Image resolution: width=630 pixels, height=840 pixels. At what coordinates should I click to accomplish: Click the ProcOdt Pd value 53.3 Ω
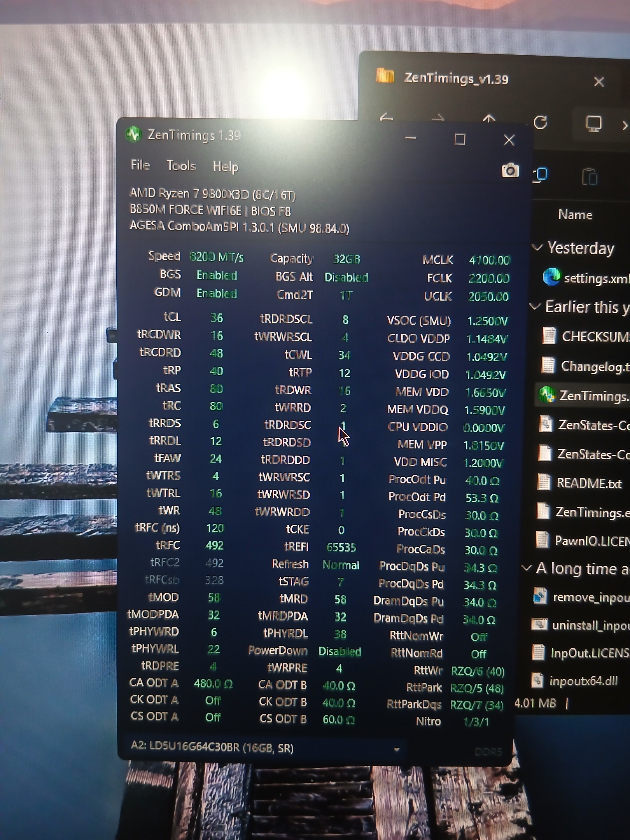coord(482,498)
